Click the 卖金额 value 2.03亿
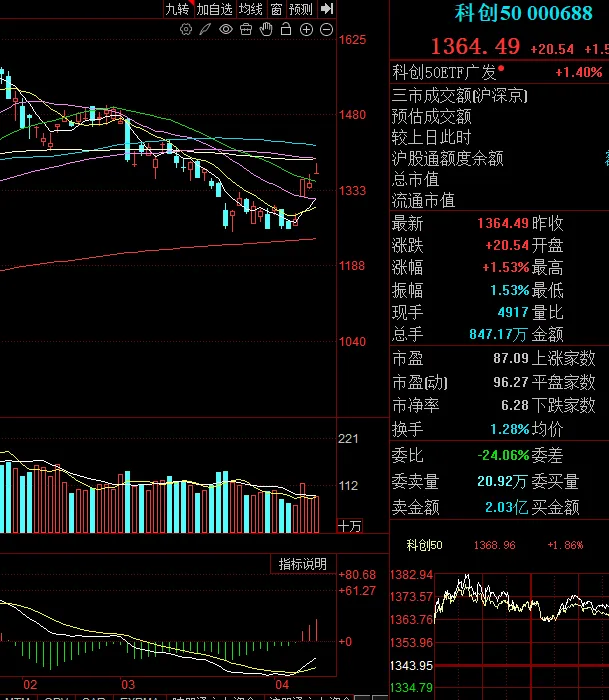Image resolution: width=609 pixels, height=700 pixels. click(506, 507)
